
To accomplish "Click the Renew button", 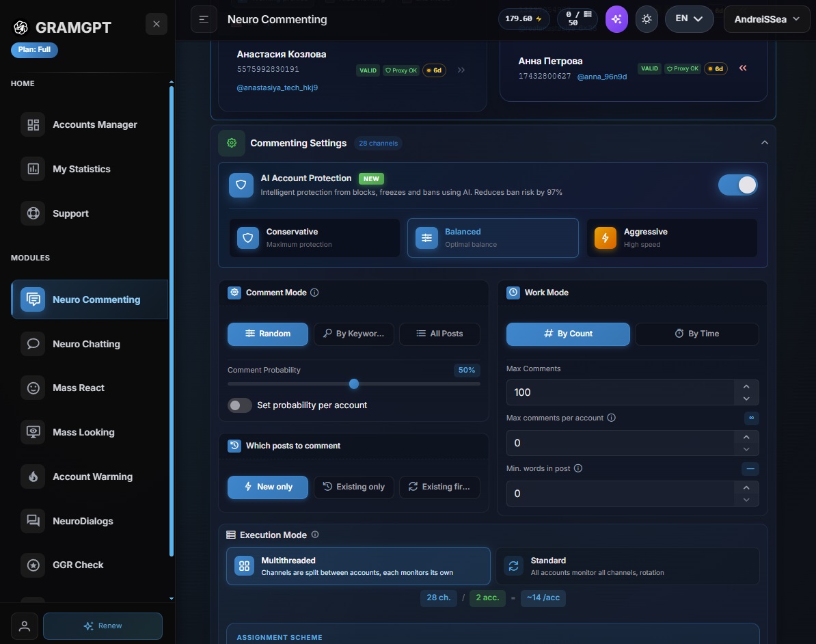I will 103,626.
